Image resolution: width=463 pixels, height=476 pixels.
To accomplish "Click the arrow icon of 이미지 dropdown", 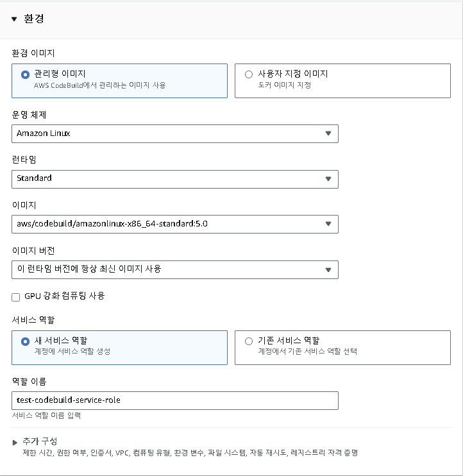I will pos(328,224).
